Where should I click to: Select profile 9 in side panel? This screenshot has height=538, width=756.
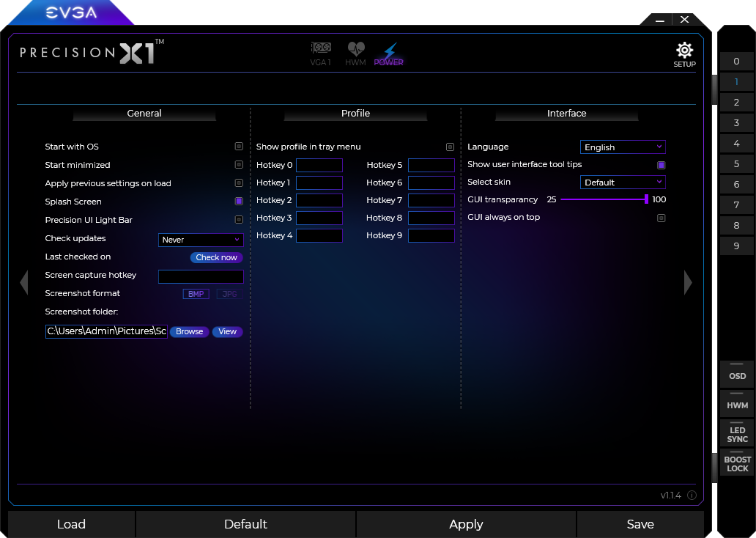point(736,246)
